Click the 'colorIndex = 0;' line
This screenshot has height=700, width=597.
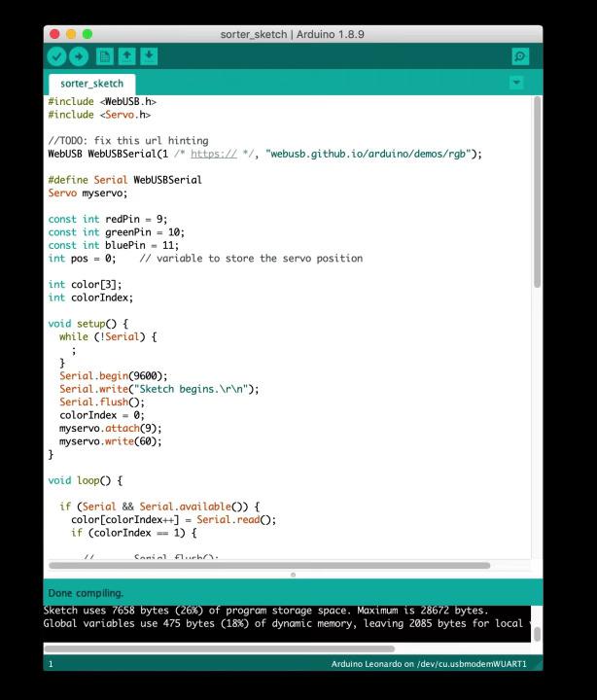[102, 415]
